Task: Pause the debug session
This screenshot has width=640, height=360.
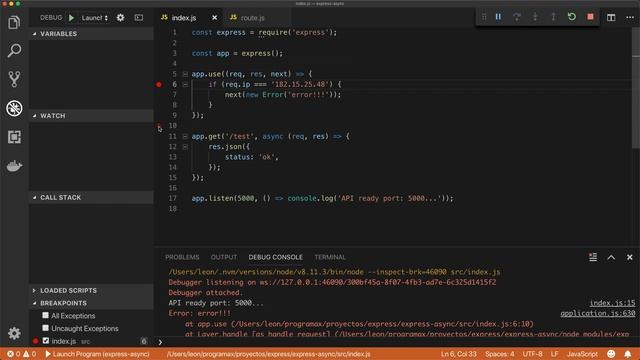Action: pos(498,17)
